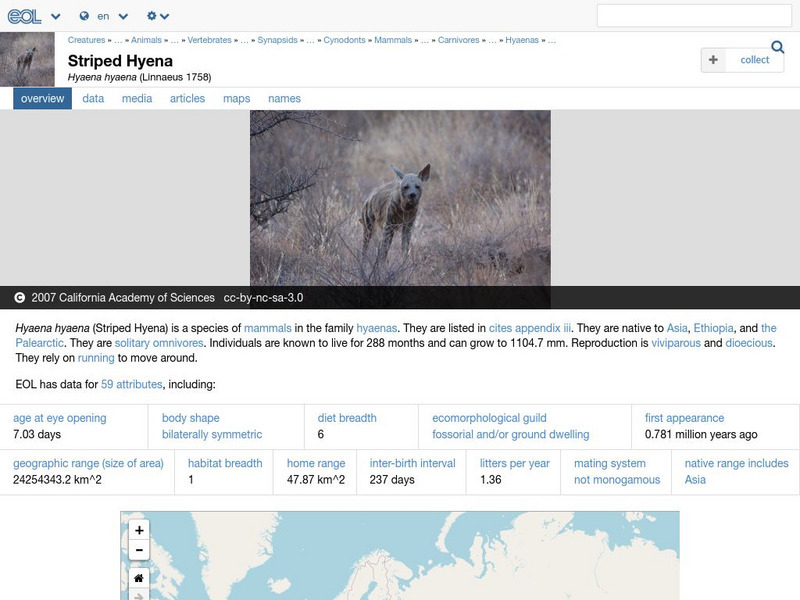Viewport: 800px width, 600px height.
Task: Click the search magnifier icon
Action: point(779,46)
